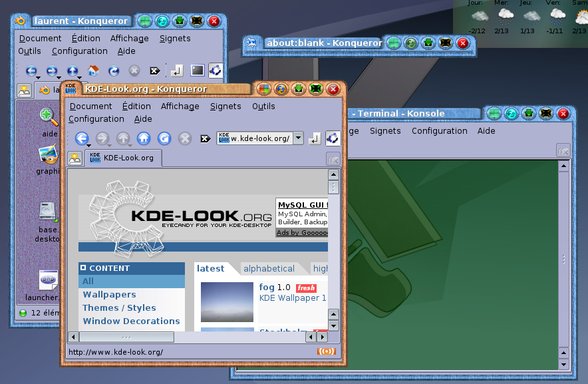Select All in CONTENT list
The width and height of the screenshot is (588, 384).
tap(132, 281)
